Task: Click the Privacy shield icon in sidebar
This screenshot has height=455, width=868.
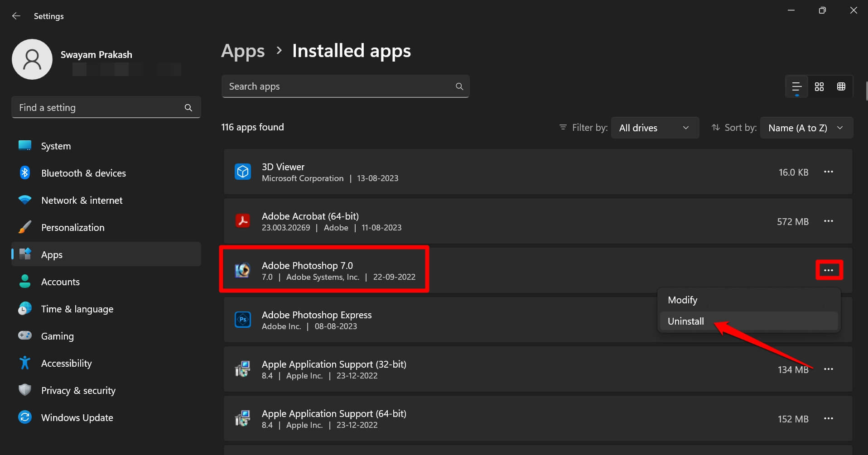Action: pos(25,390)
